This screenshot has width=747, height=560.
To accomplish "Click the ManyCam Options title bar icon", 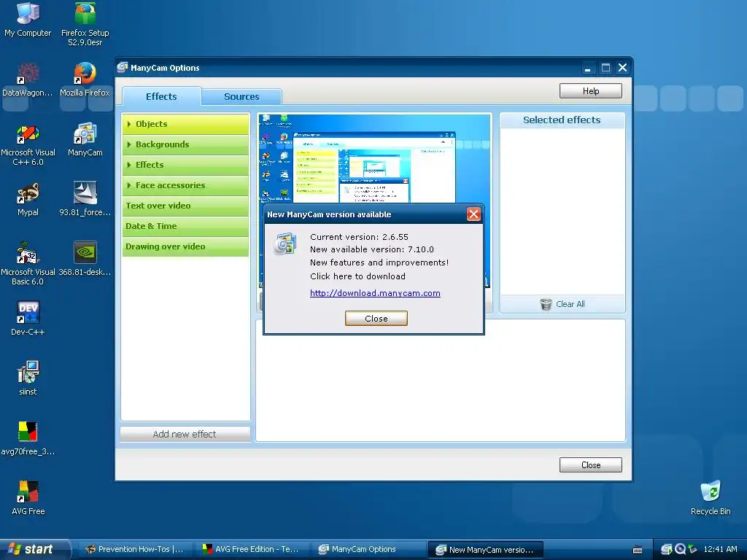I will pos(123,68).
